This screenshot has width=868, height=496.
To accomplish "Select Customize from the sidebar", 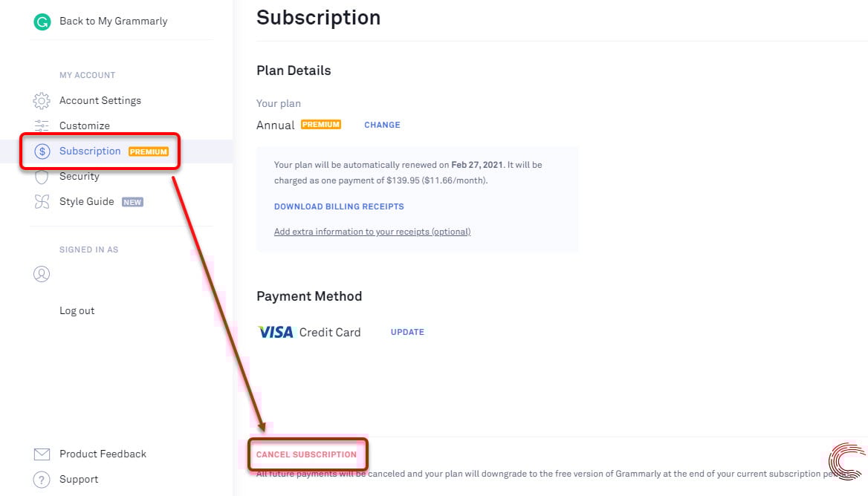I will (x=84, y=126).
